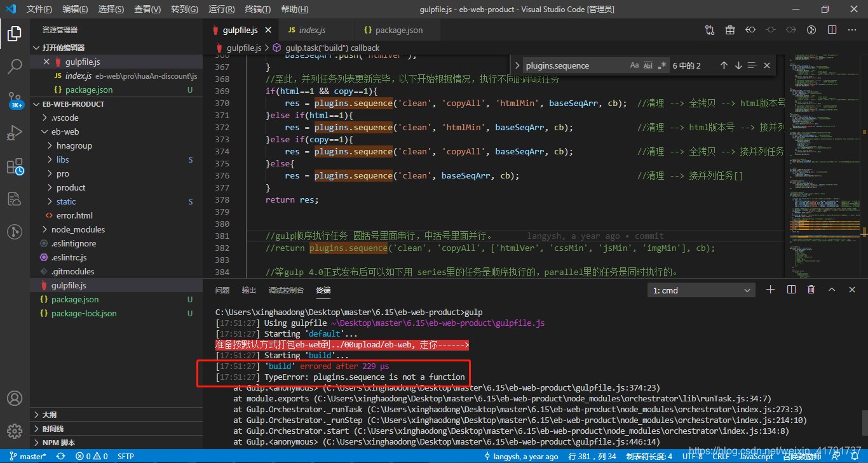Expand the Outline section at sidebar bottom
This screenshot has width=868, height=463.
pyautogui.click(x=116, y=415)
